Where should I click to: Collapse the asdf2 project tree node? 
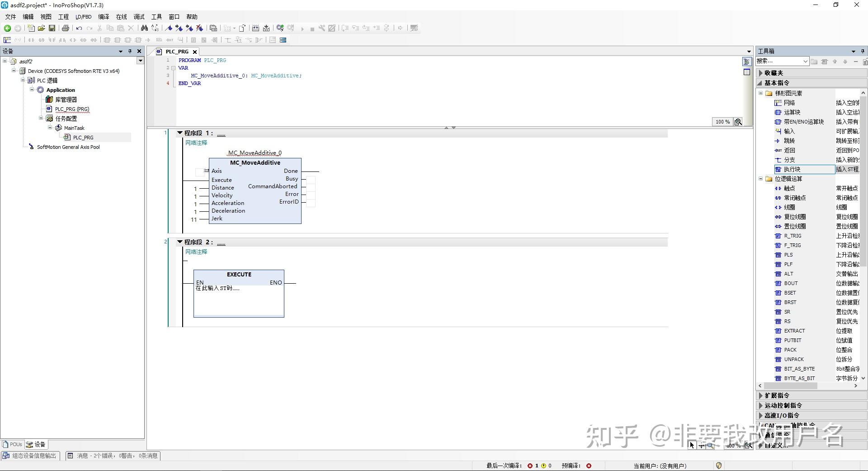[5, 61]
